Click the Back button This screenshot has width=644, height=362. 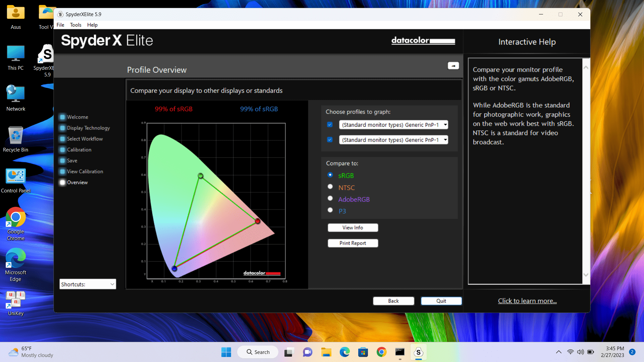pos(393,301)
